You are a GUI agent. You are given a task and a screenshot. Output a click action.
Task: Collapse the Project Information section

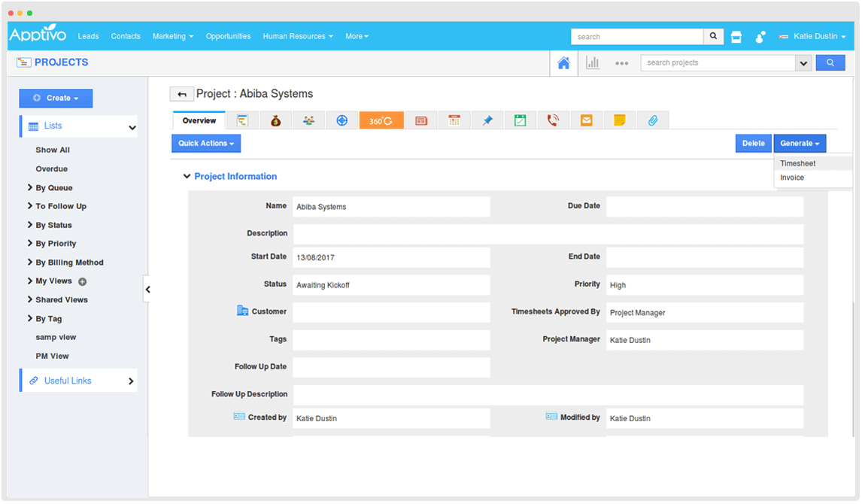click(187, 177)
